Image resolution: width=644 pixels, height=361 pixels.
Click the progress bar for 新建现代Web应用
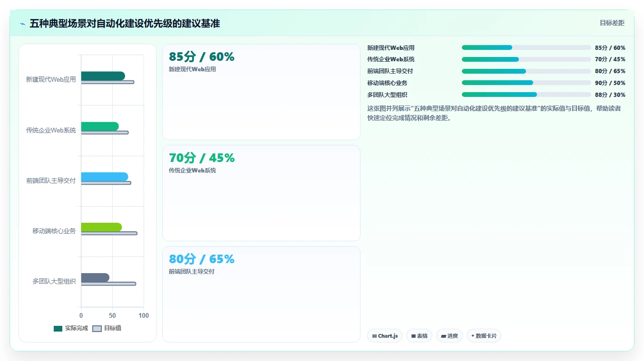(x=526, y=47)
